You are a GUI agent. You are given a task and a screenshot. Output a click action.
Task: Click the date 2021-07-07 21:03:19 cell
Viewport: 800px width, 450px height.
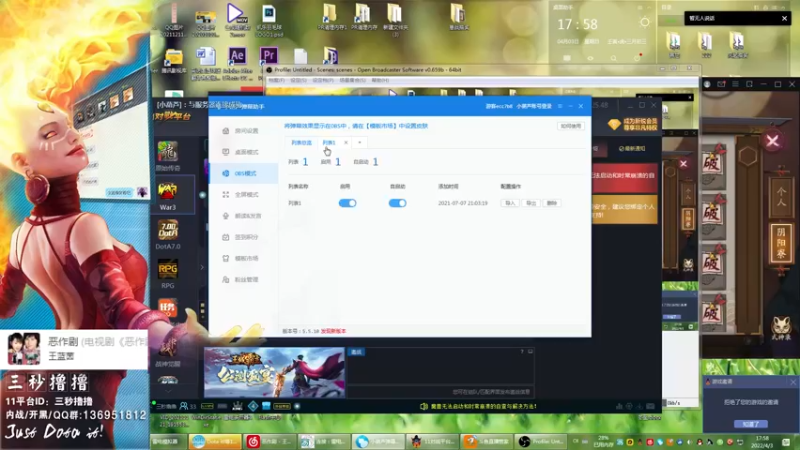(x=463, y=203)
